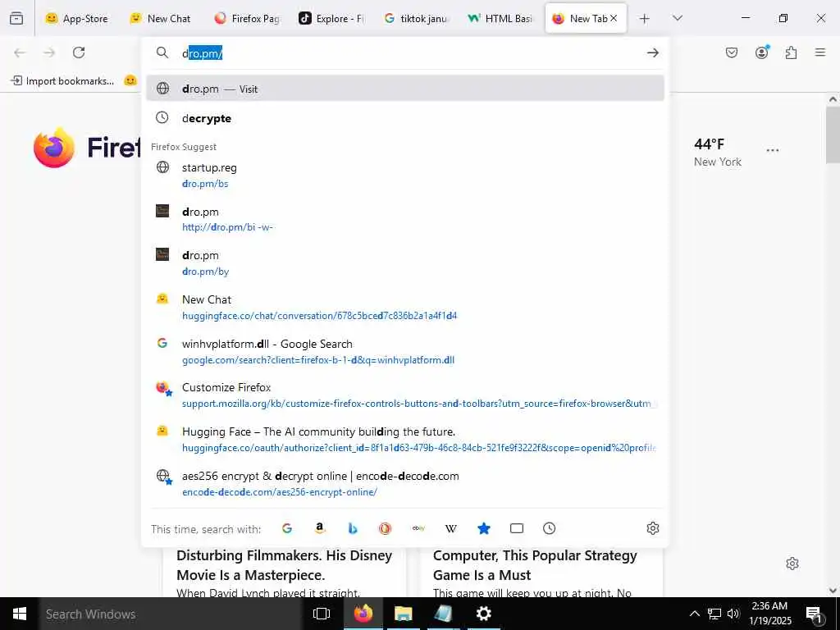The height and width of the screenshot is (630, 840).
Task: Search this time with Amazon
Action: [320, 529]
